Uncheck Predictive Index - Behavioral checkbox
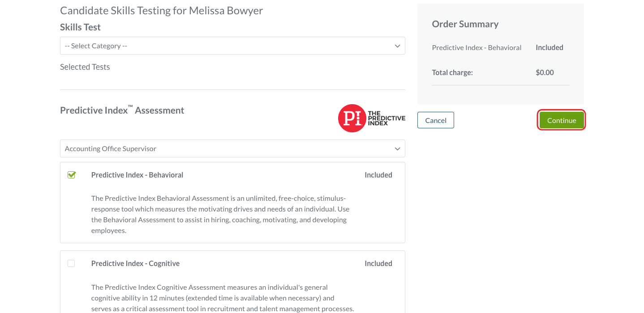This screenshot has width=644, height=313. coord(72,175)
